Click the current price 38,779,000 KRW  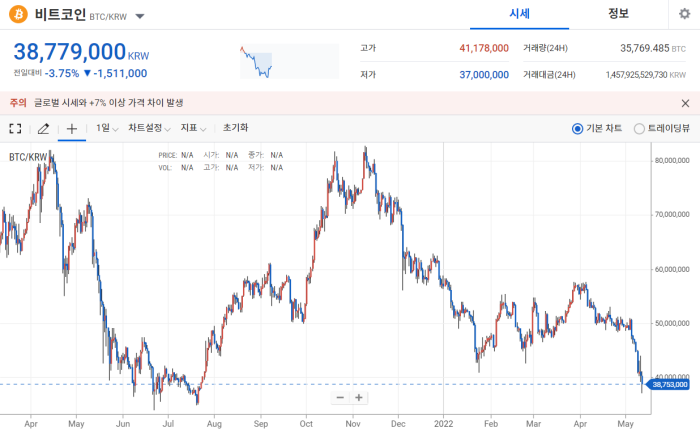pyautogui.click(x=81, y=52)
